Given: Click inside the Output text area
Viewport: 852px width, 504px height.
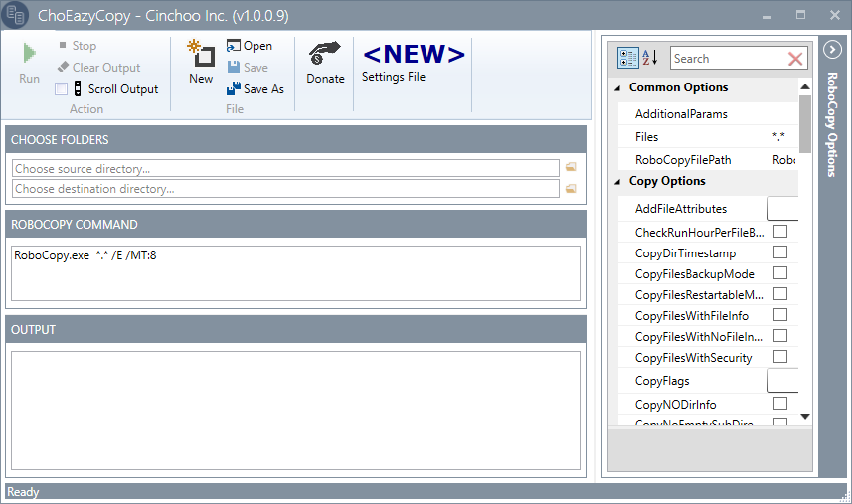Looking at the screenshot, I should click(x=295, y=411).
